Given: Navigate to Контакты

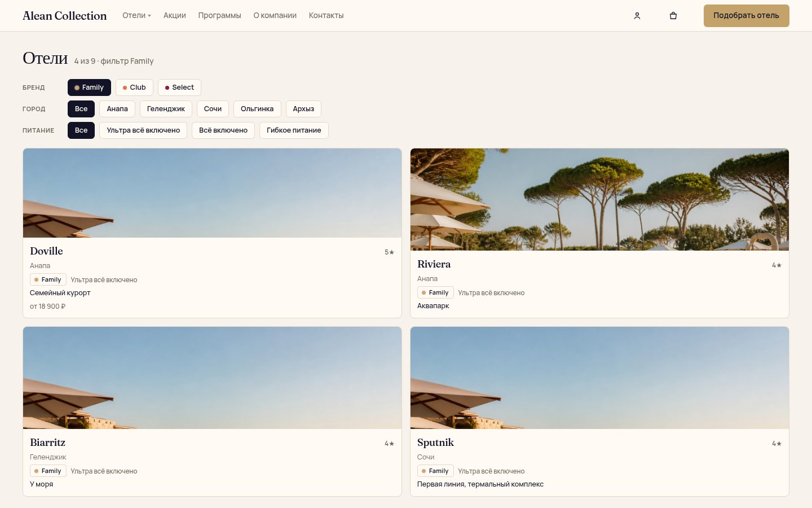Looking at the screenshot, I should click(326, 15).
